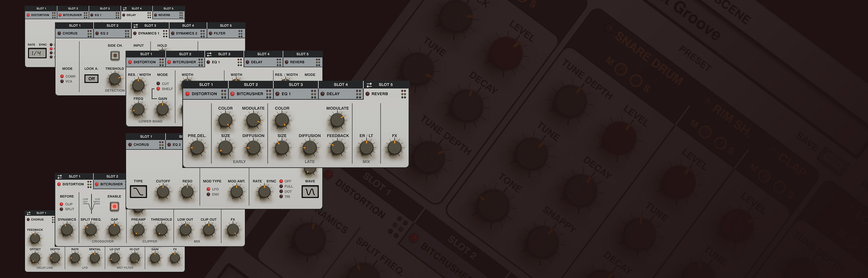The height and width of the screenshot is (278, 868).
Task: Click the SIDE CH. square button in the Dynamics panel
Action: (x=115, y=55)
